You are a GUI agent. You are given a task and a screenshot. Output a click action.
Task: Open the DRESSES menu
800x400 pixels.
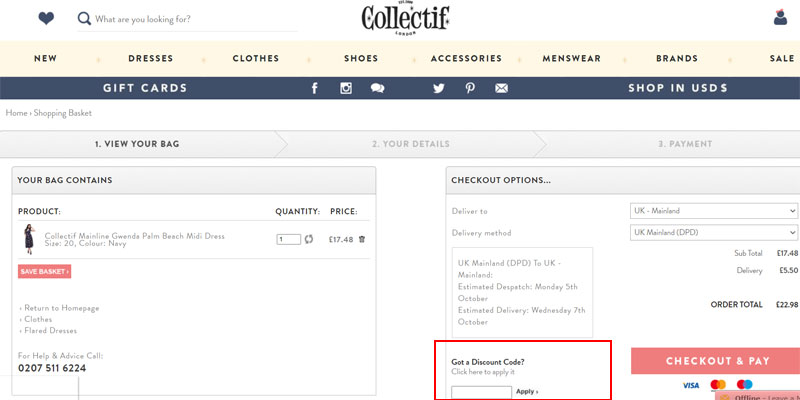coord(151,59)
